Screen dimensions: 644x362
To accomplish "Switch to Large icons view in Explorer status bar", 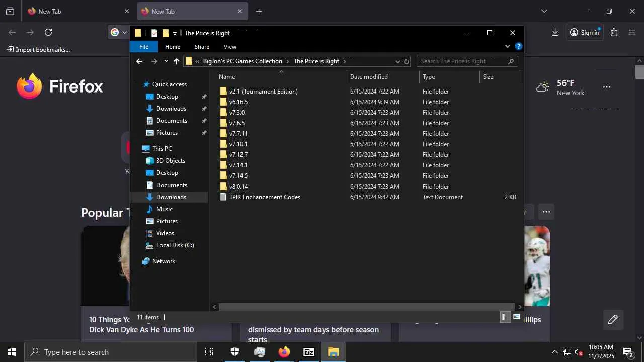I will pyautogui.click(x=517, y=317).
